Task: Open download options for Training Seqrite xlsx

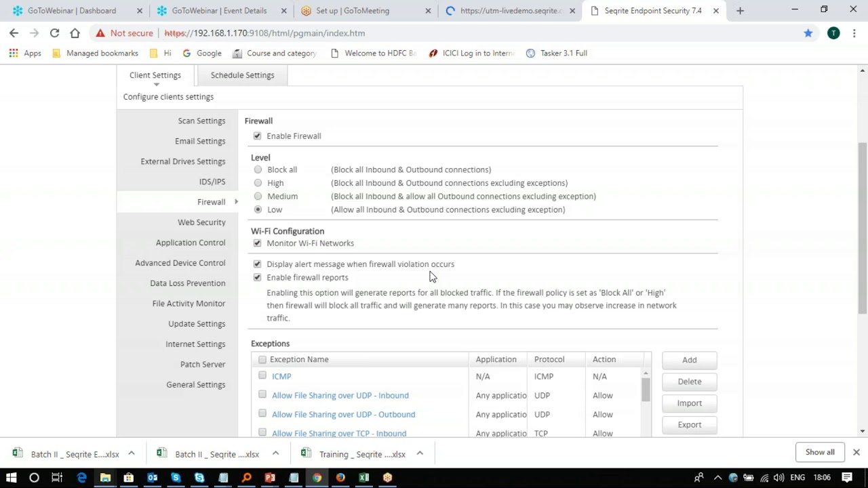Action: [420, 453]
